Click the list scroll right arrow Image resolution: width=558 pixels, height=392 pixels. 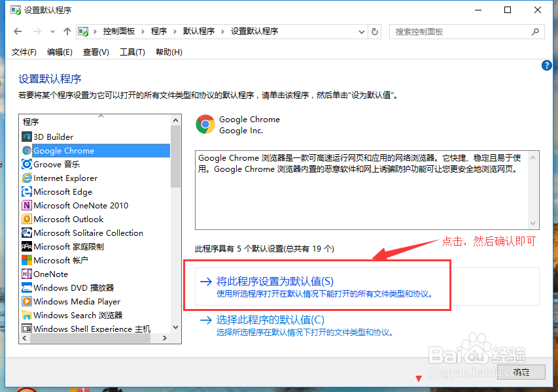point(164,338)
